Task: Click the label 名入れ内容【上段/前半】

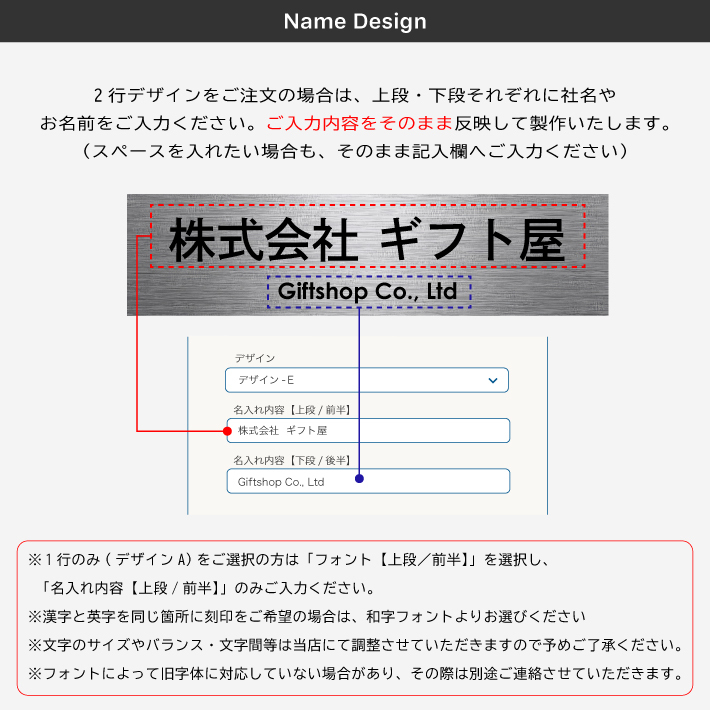Action: 292,410
